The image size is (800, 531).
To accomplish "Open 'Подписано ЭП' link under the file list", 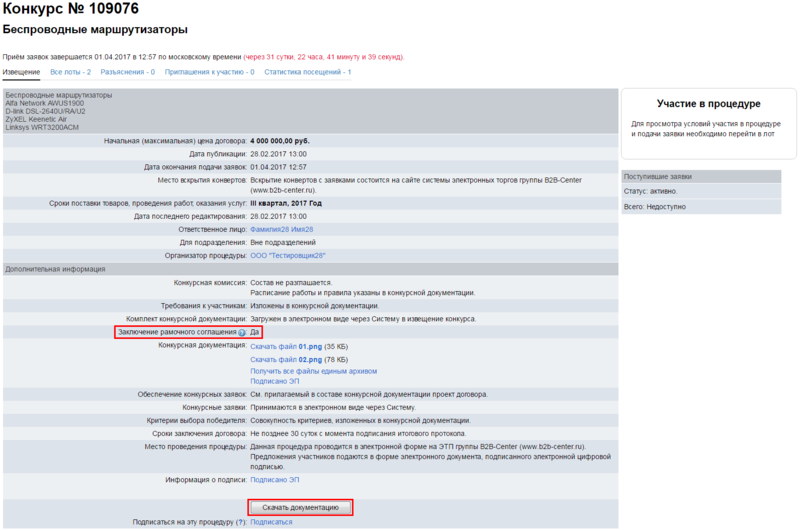I will coord(274,381).
